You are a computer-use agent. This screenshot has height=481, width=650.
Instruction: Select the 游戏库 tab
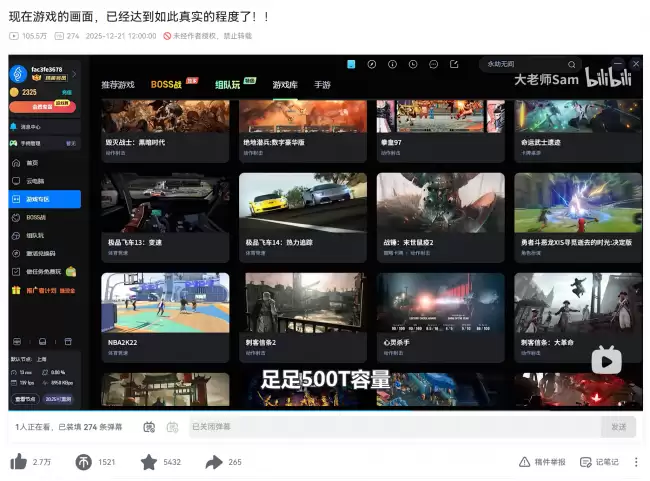285,85
